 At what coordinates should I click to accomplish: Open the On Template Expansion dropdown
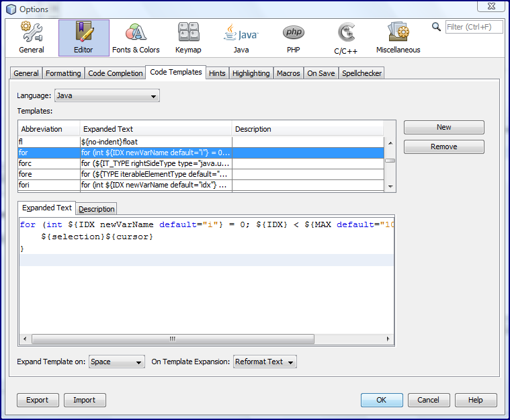(x=265, y=362)
